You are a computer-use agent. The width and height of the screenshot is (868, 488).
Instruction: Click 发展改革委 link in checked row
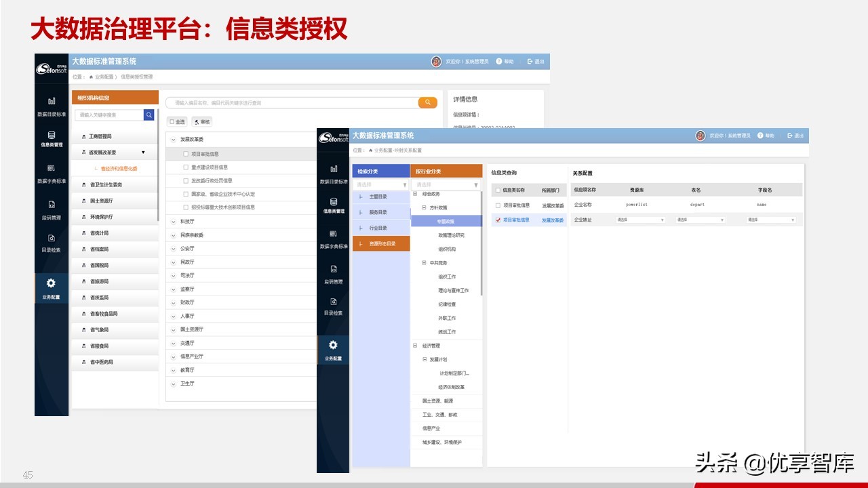pos(553,220)
